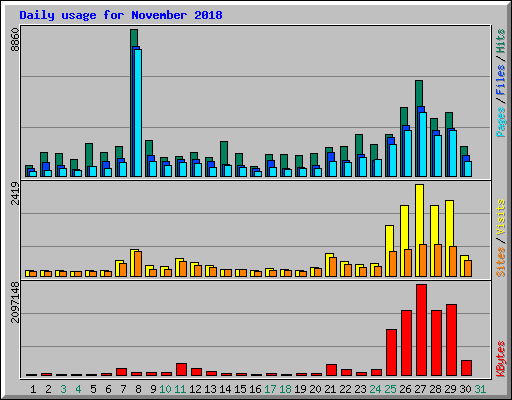Click day '2' on the x-axis
Screen dimensions: 512x400
[48, 389]
